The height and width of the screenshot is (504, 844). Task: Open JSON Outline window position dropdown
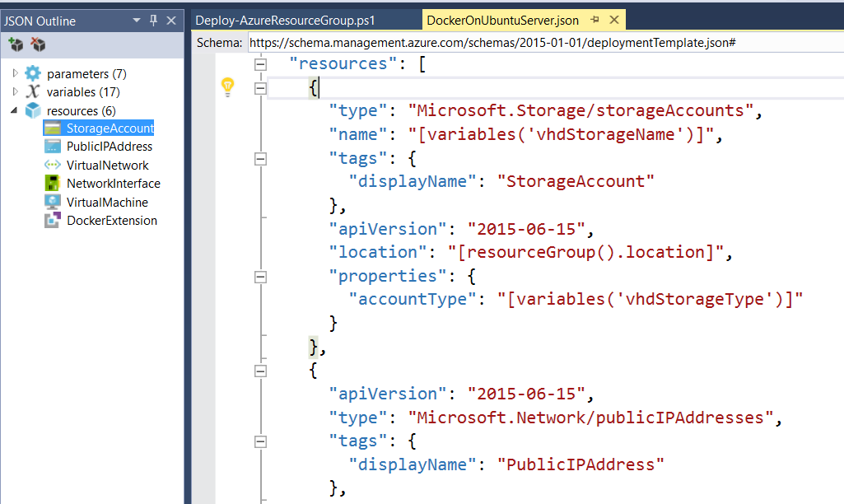click(x=137, y=21)
